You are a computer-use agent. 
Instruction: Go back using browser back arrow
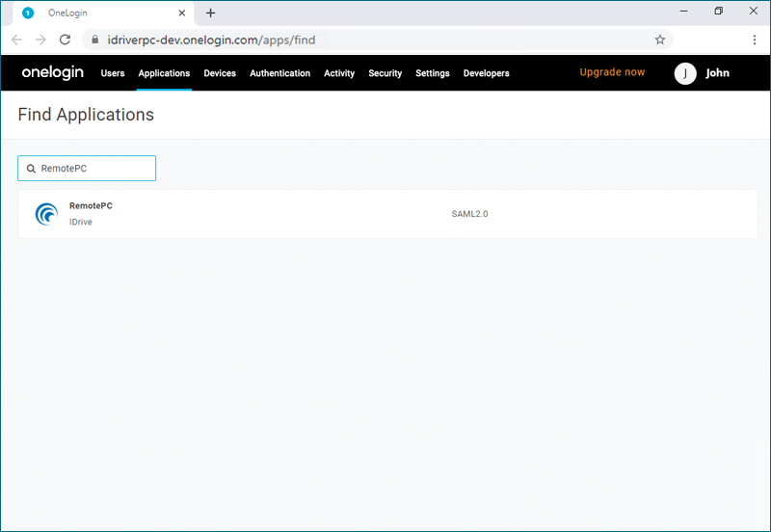16,40
